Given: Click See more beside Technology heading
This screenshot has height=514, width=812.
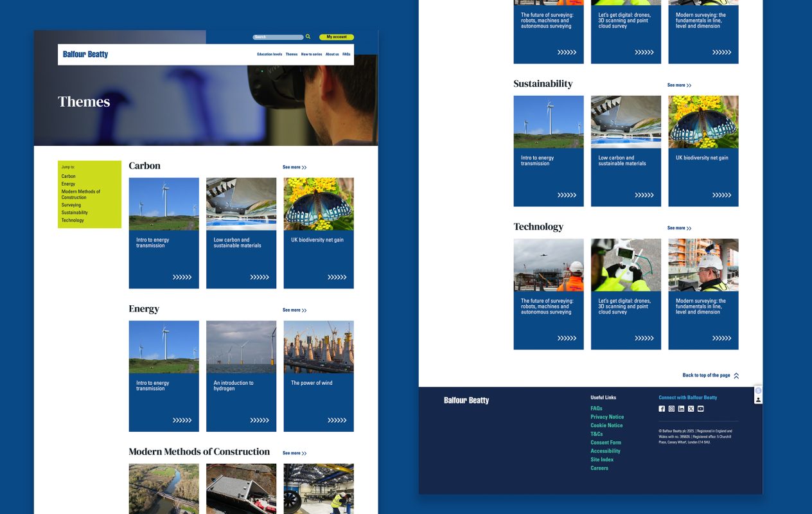Looking at the screenshot, I should click(679, 228).
